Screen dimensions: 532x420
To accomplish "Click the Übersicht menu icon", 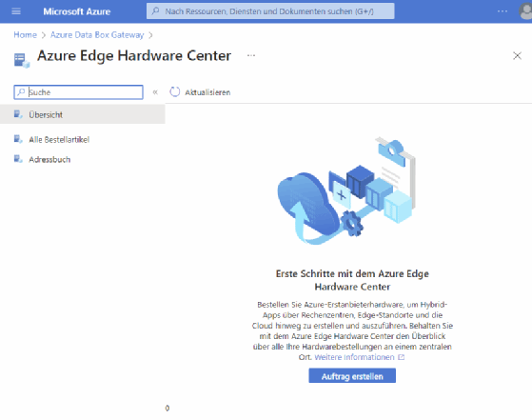I will pyautogui.click(x=18, y=114).
